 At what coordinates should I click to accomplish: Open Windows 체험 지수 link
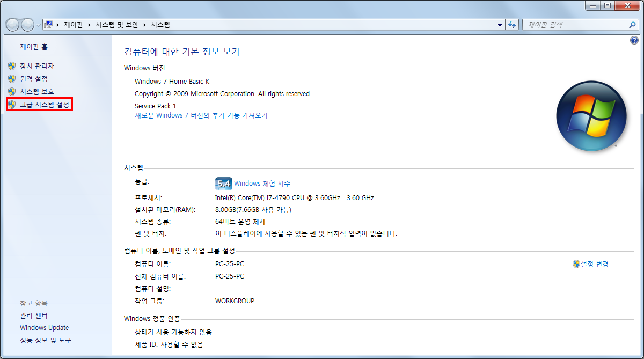[x=262, y=184]
